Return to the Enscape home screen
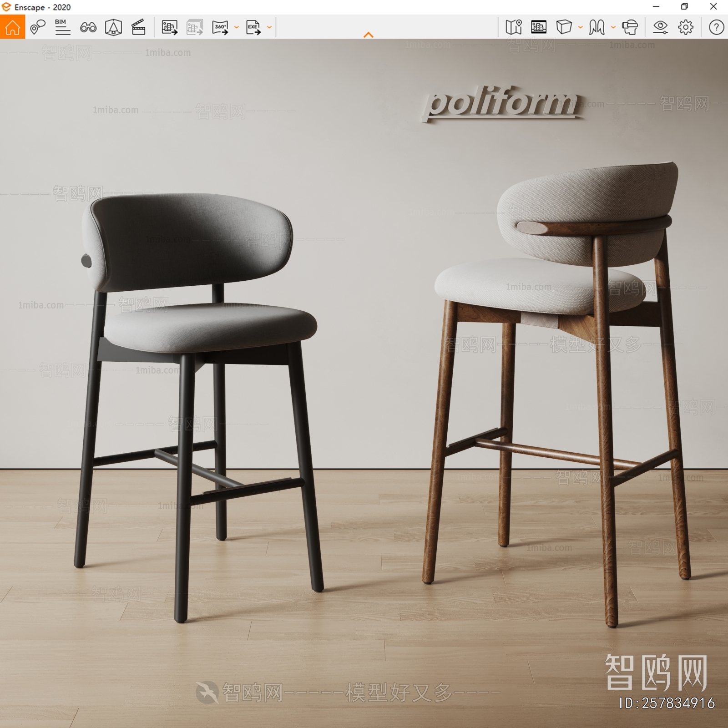Screen dimensions: 728x728 pos(13,27)
